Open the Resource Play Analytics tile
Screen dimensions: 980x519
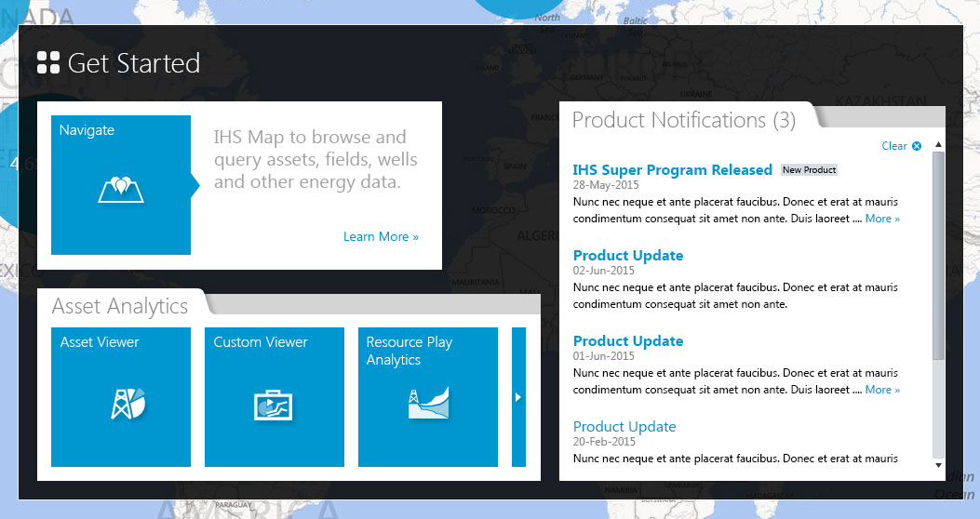click(428, 397)
